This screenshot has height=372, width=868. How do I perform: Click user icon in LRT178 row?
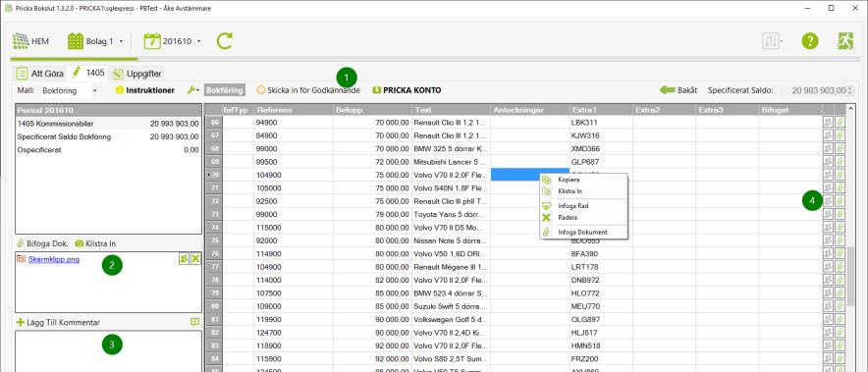(x=828, y=267)
